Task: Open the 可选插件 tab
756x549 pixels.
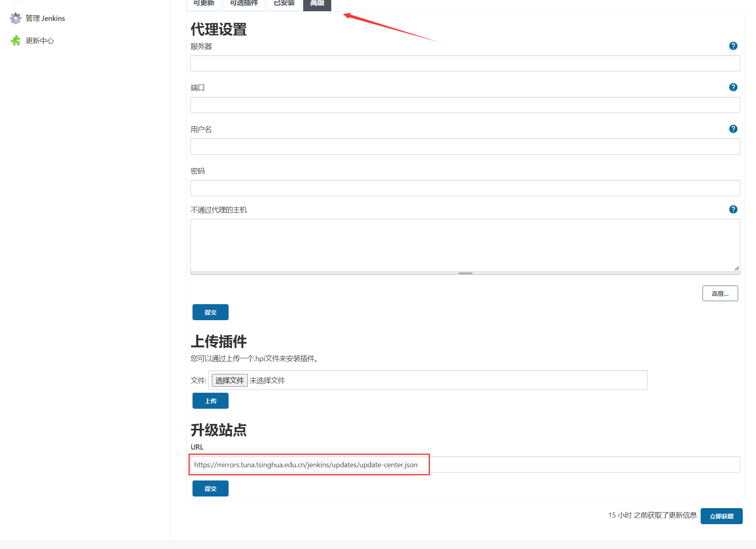Action: click(244, 4)
